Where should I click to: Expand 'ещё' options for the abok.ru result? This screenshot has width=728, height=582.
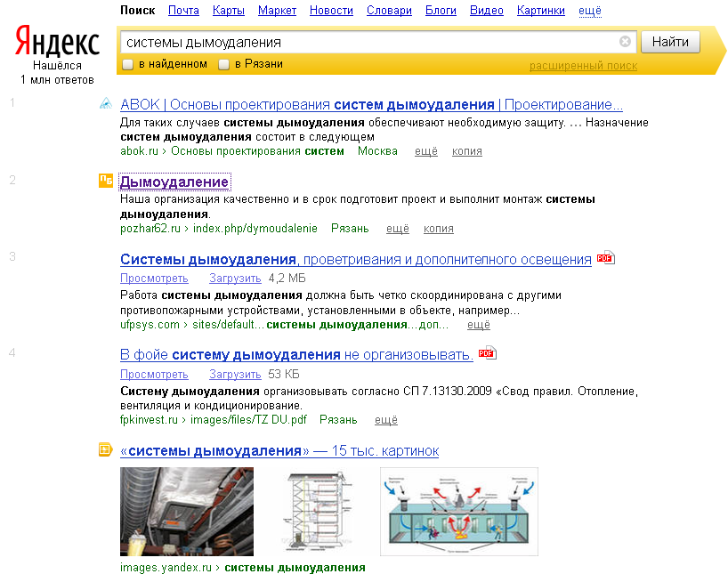425,150
